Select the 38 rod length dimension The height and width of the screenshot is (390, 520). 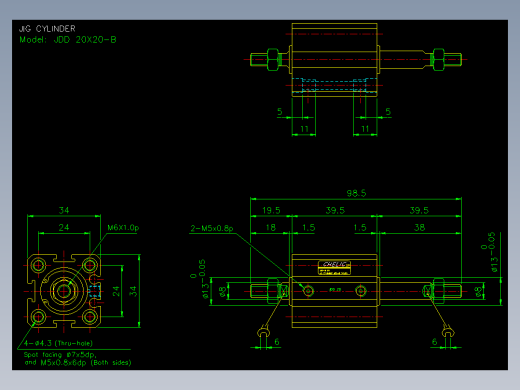point(419,228)
